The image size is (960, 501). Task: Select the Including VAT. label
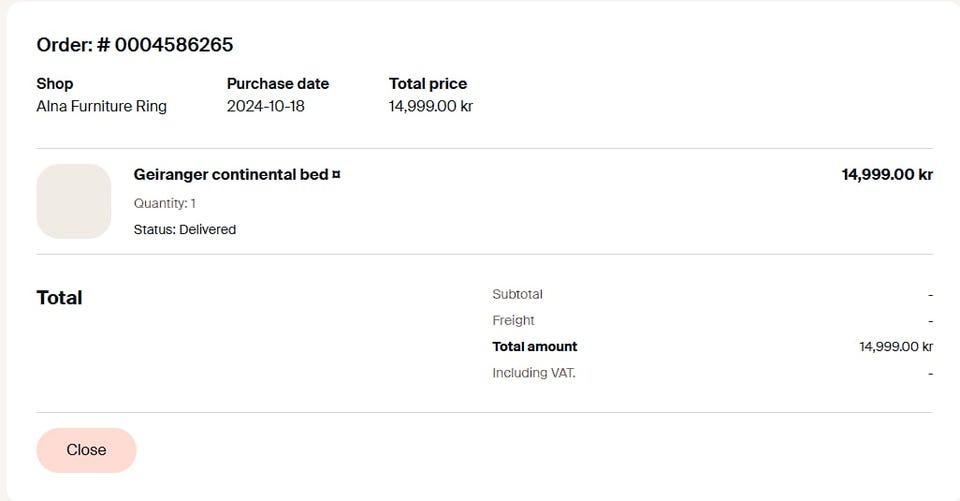tap(534, 373)
